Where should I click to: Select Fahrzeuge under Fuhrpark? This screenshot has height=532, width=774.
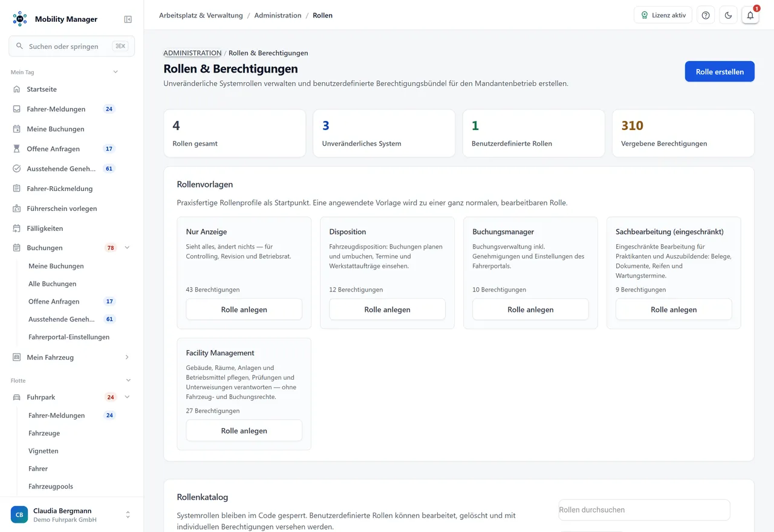coord(44,433)
